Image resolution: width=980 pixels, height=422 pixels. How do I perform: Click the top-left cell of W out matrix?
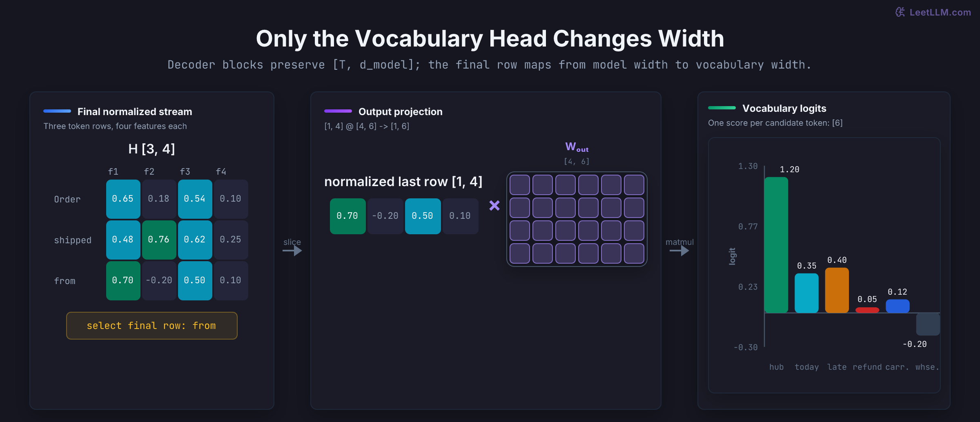coord(520,185)
